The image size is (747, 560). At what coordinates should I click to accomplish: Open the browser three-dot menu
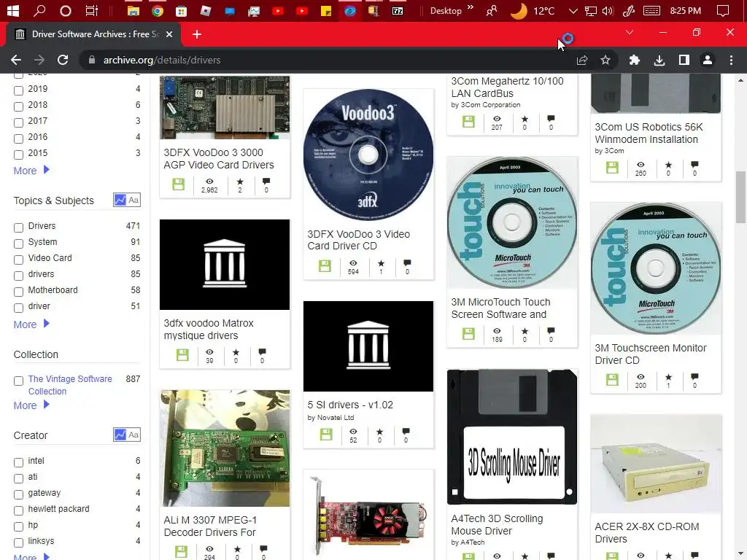tap(731, 60)
